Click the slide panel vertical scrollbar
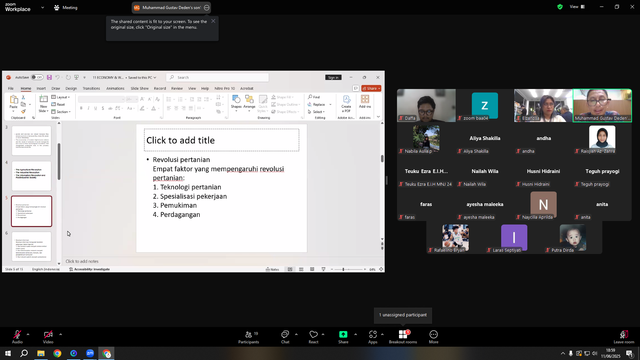The width and height of the screenshot is (640, 360). click(x=59, y=162)
